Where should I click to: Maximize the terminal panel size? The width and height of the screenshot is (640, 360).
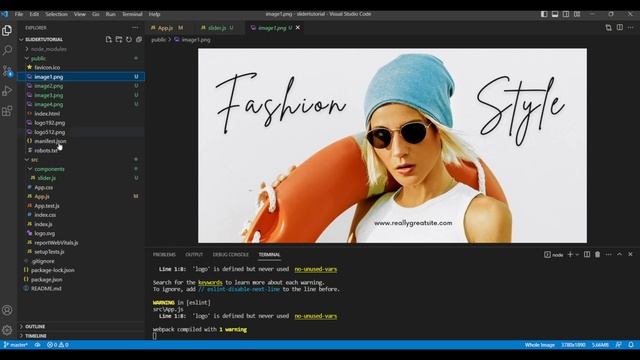pyautogui.click(x=619, y=254)
